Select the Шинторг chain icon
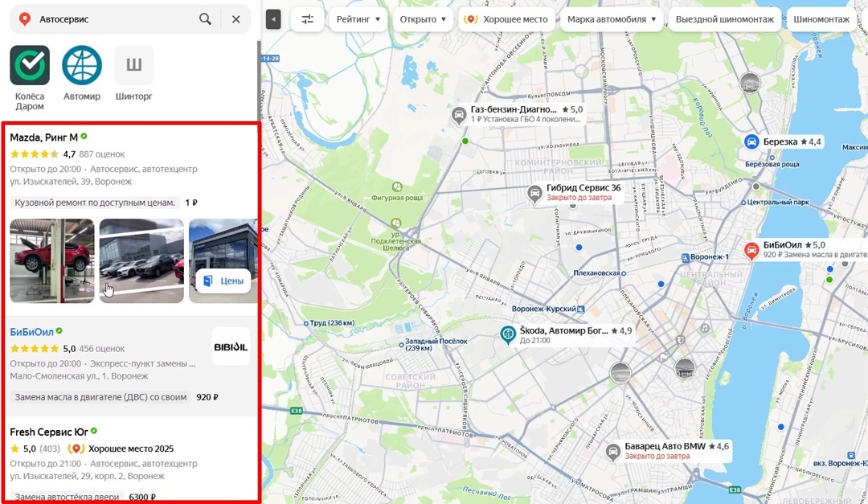This screenshot has height=504, width=868. (134, 65)
